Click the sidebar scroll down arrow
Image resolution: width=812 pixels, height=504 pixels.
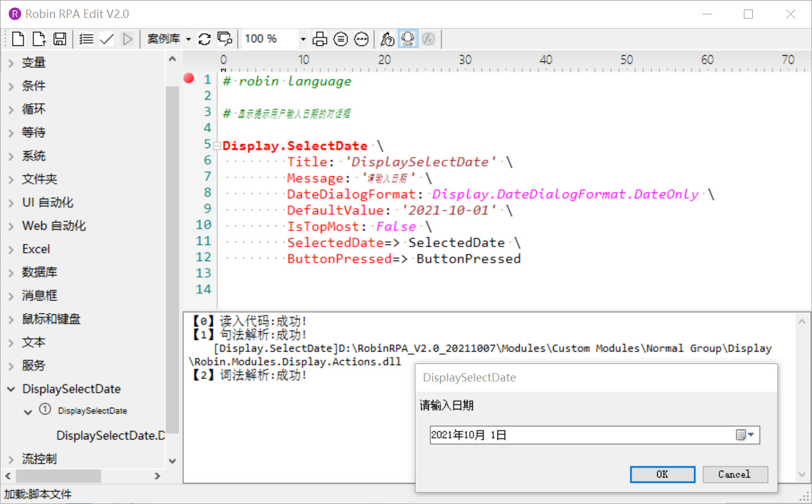pos(172,461)
